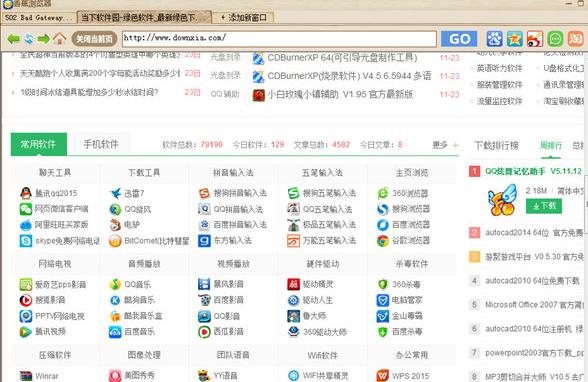Image resolution: width=588 pixels, height=382 pixels.
Task: Click the 腾讯qq2015 penguin icon
Action: click(26, 193)
